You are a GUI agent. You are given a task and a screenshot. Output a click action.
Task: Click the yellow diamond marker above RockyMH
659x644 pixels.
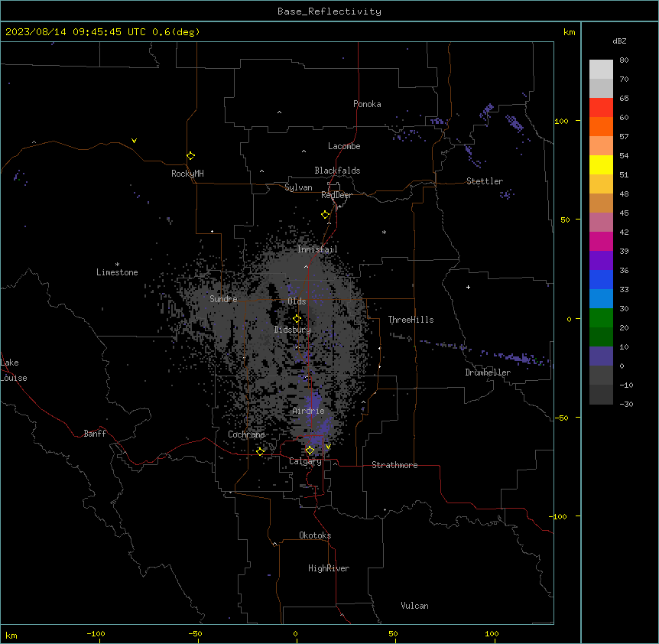pyautogui.click(x=191, y=156)
